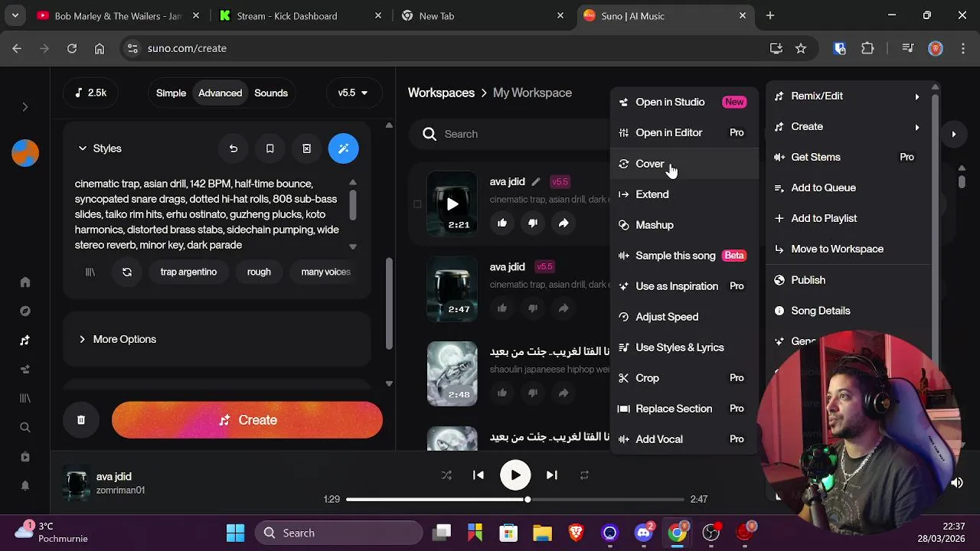
Task: Edit the title of the first ava jdid
Action: pos(536,182)
